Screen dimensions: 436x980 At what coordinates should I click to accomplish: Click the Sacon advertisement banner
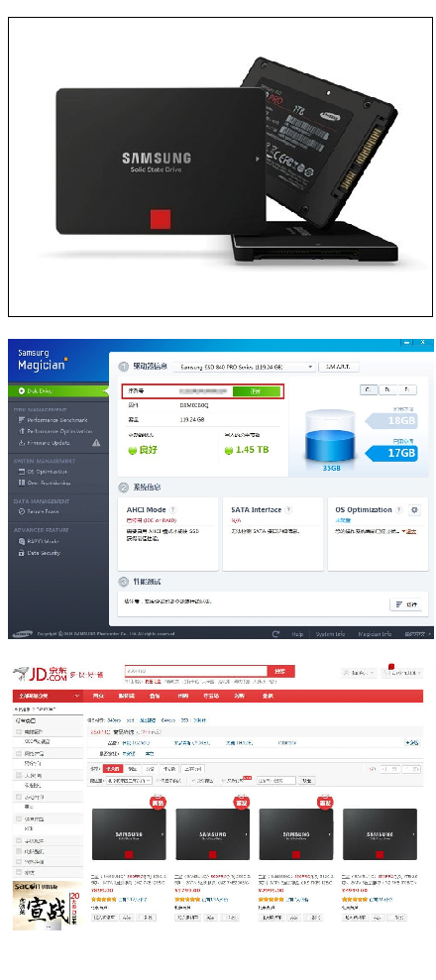pos(47,905)
